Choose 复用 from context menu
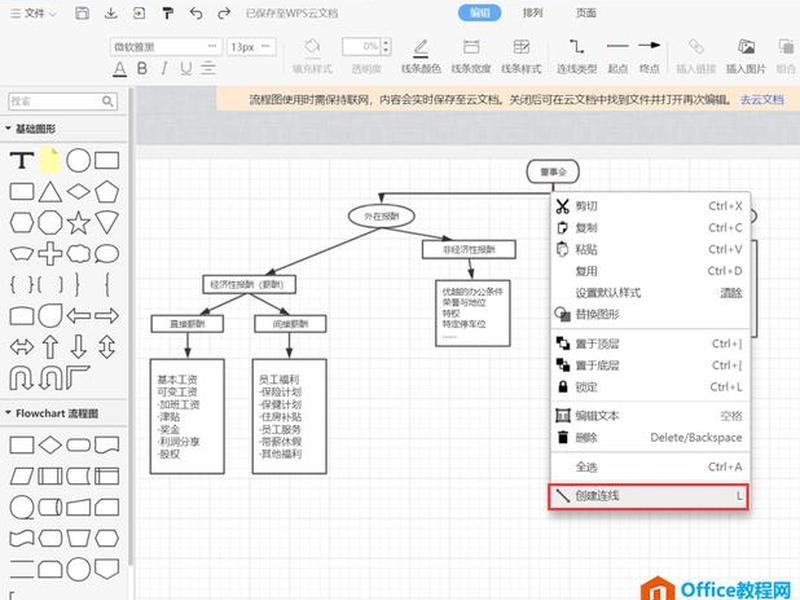The width and height of the screenshot is (800, 600). [649, 271]
